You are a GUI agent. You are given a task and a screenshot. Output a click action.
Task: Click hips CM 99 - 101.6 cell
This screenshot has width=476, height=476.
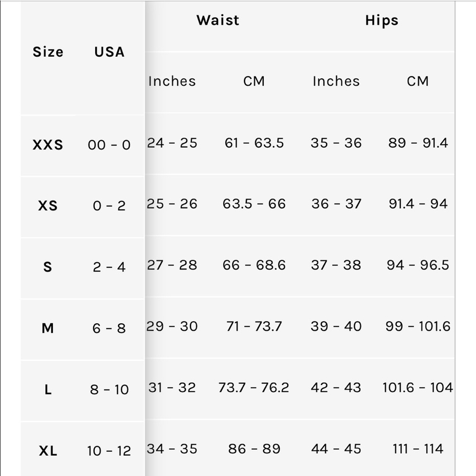418,327
